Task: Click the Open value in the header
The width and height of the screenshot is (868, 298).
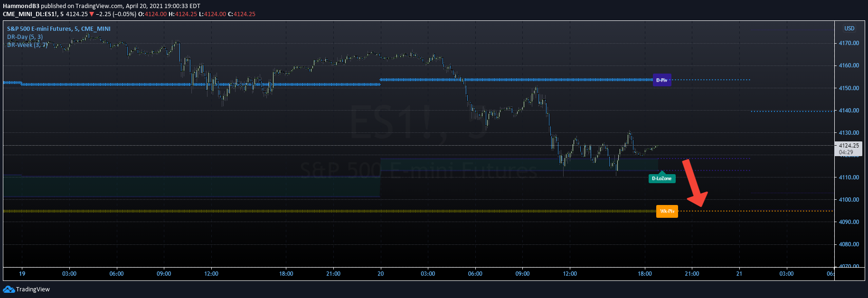Action: pos(156,14)
